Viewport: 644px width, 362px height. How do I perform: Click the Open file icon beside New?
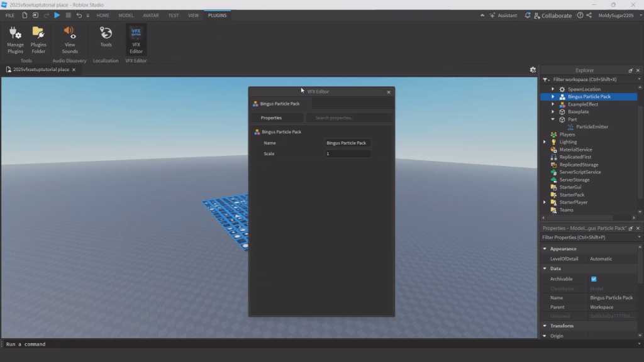35,15
